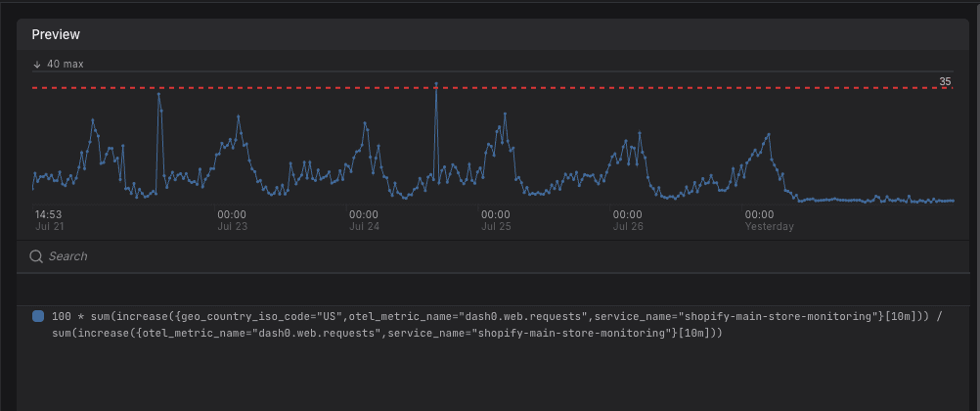Image resolution: width=980 pixels, height=411 pixels.
Task: Click the red dashed threshold line
Action: 493,88
